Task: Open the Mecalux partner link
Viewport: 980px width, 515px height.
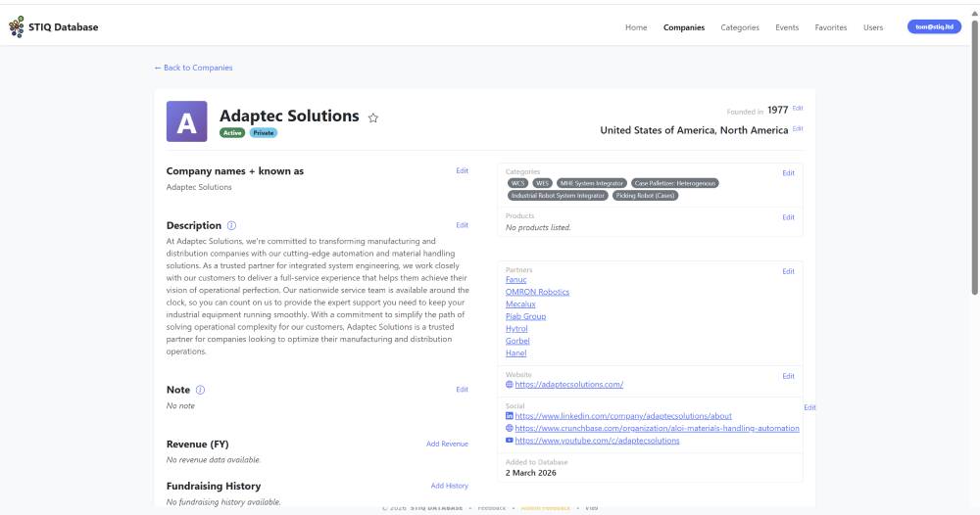Action: tap(520, 304)
